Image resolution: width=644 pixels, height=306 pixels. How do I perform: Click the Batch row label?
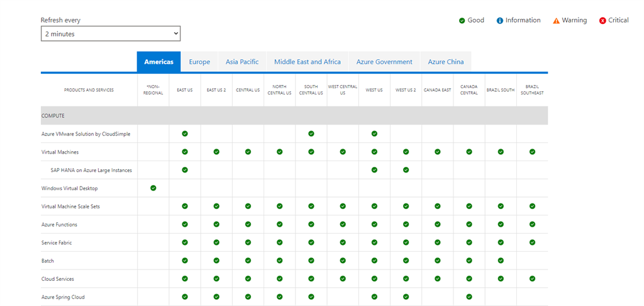(x=48, y=261)
